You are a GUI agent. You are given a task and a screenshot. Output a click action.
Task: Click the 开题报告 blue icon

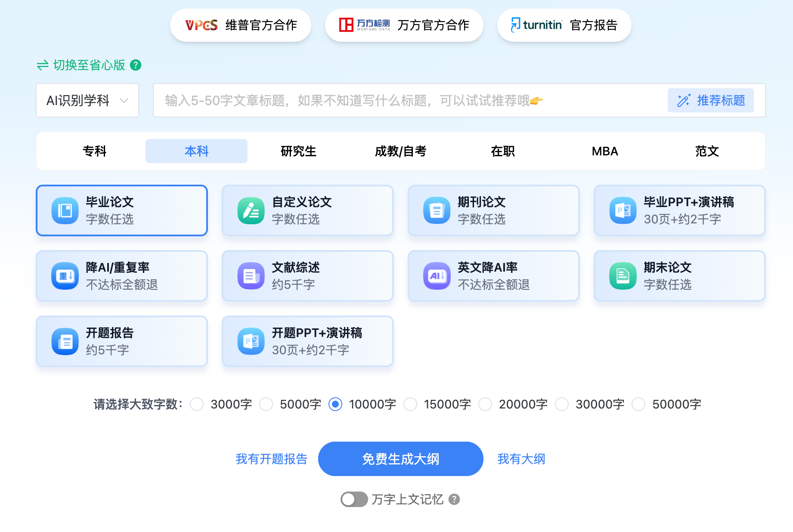pyautogui.click(x=65, y=341)
